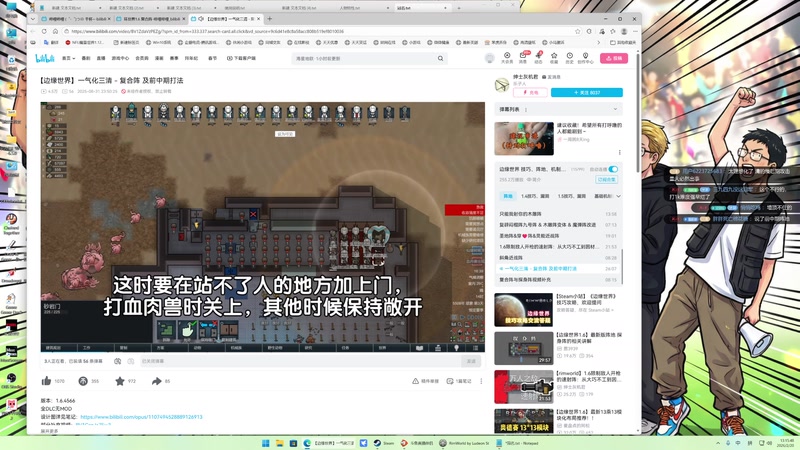Image resolution: width=800 pixels, height=450 pixels.
Task: Click the danmaku text input field
Action: point(300,361)
